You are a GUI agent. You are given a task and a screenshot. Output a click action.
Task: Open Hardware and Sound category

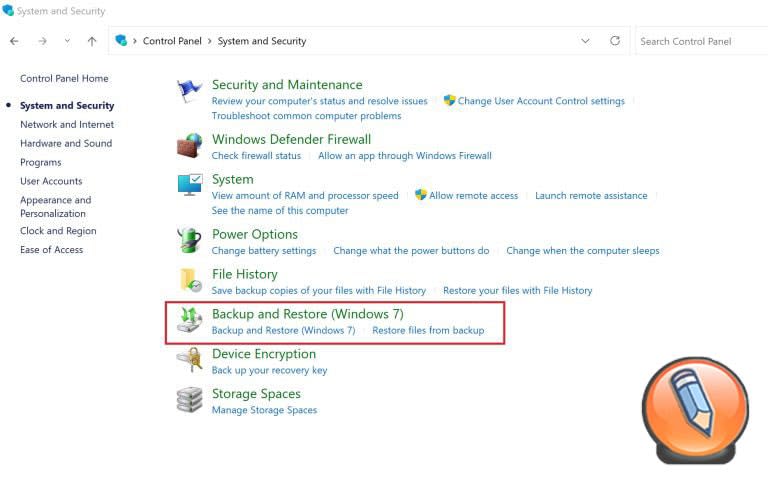tap(66, 143)
